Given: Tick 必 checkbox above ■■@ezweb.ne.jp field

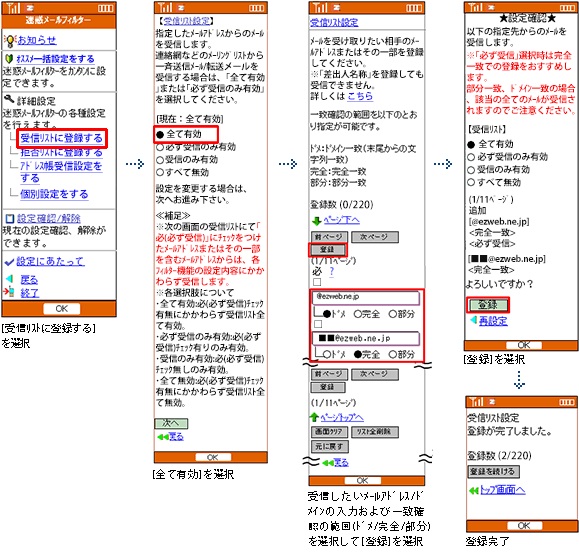Looking at the screenshot, I should click(x=318, y=324).
